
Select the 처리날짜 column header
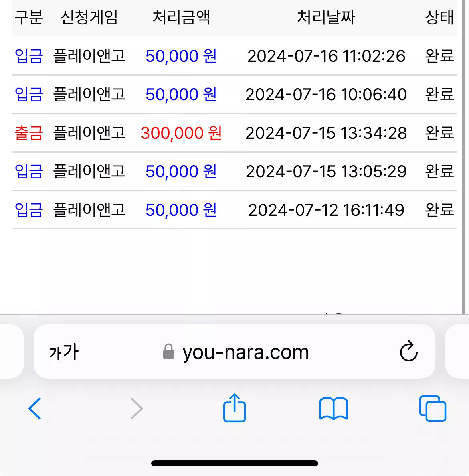[x=326, y=17]
